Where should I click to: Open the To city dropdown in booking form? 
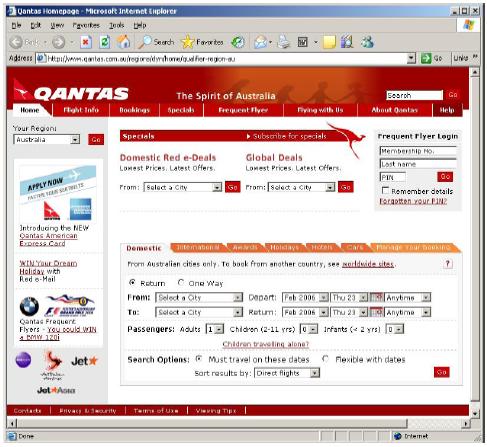pos(199,312)
